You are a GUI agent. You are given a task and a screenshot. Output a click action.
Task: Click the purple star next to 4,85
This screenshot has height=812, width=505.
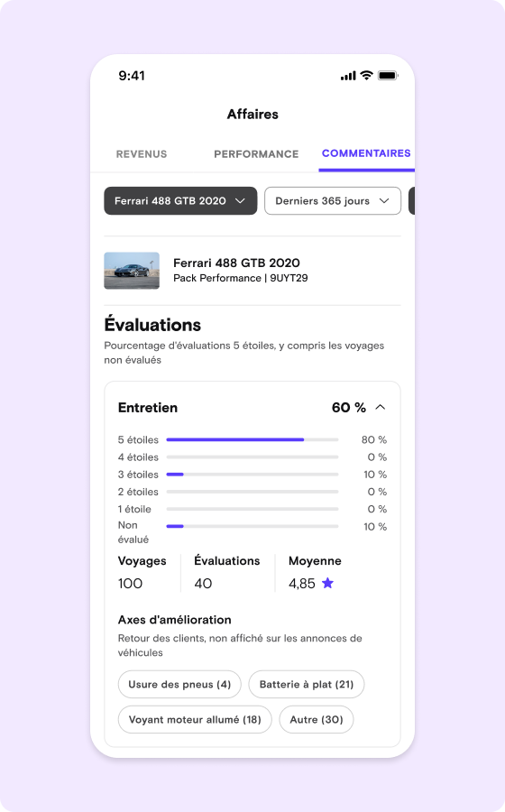coord(327,583)
